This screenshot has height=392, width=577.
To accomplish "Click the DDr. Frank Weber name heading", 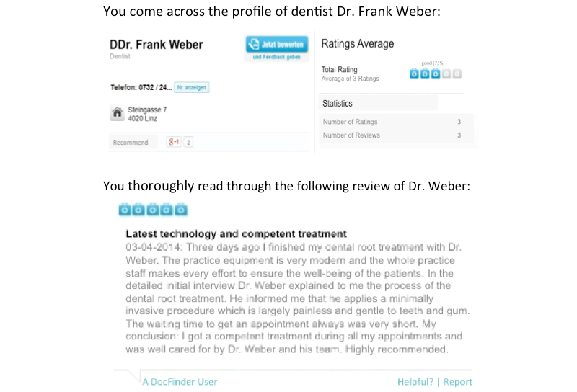I will [x=156, y=45].
